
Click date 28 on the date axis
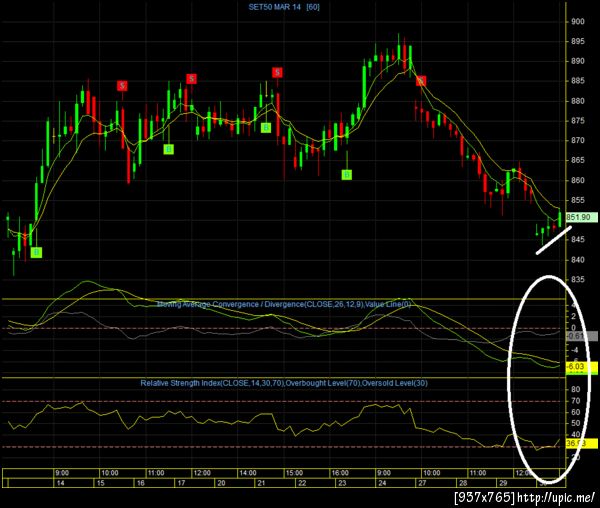(463, 483)
